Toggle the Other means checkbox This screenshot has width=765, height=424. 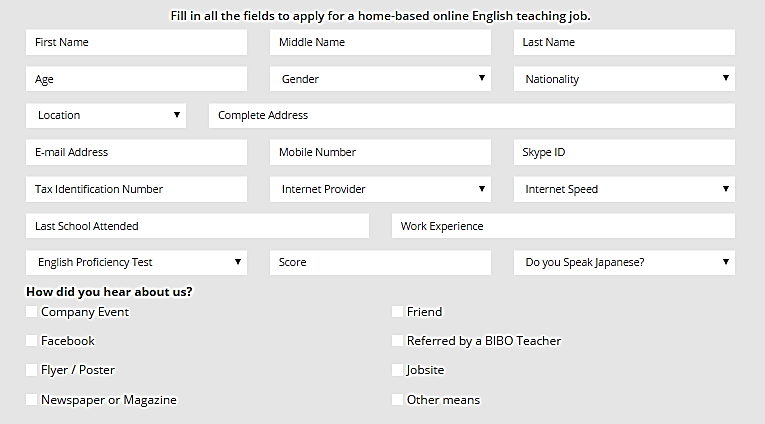pyautogui.click(x=398, y=400)
